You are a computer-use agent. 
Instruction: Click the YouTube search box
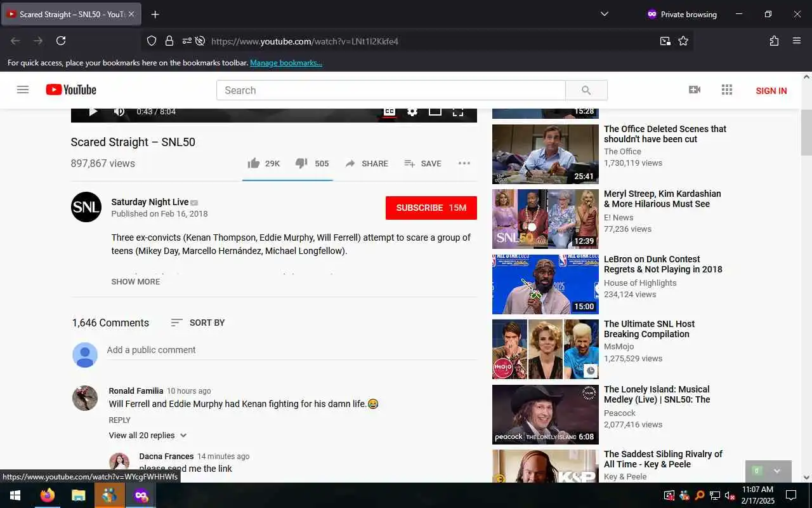tap(391, 90)
